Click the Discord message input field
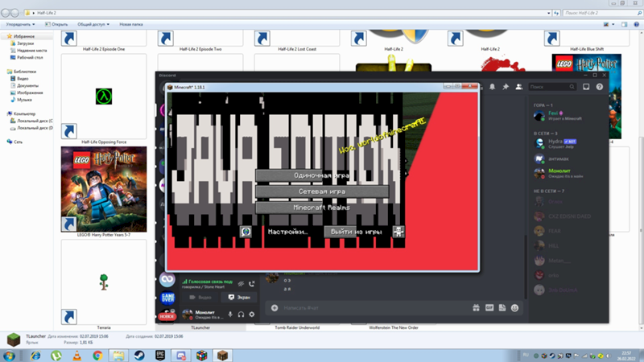 click(362, 307)
